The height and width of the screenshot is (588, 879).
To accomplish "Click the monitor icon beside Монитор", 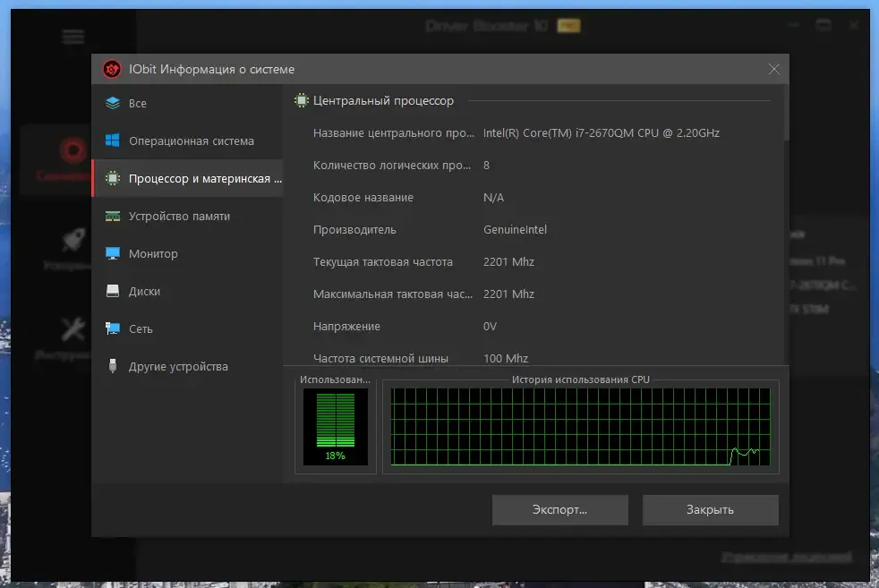I will click(113, 253).
